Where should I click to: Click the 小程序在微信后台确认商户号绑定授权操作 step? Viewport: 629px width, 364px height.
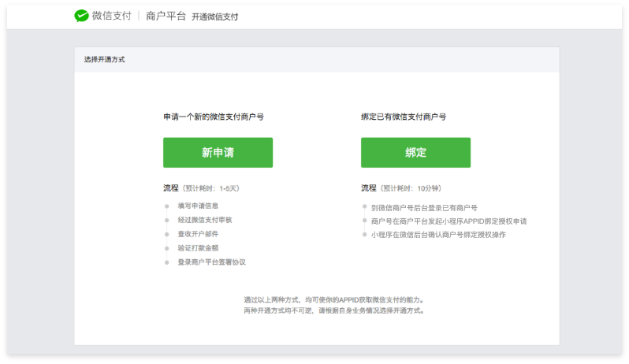(438, 235)
